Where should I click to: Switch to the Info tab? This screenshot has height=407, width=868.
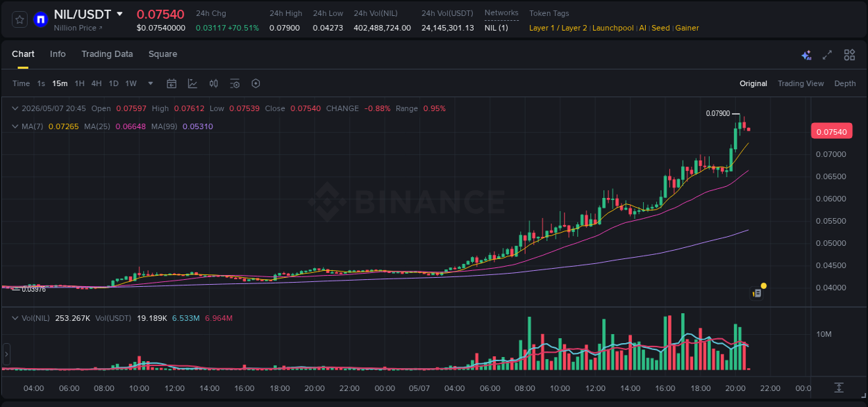pyautogui.click(x=58, y=54)
